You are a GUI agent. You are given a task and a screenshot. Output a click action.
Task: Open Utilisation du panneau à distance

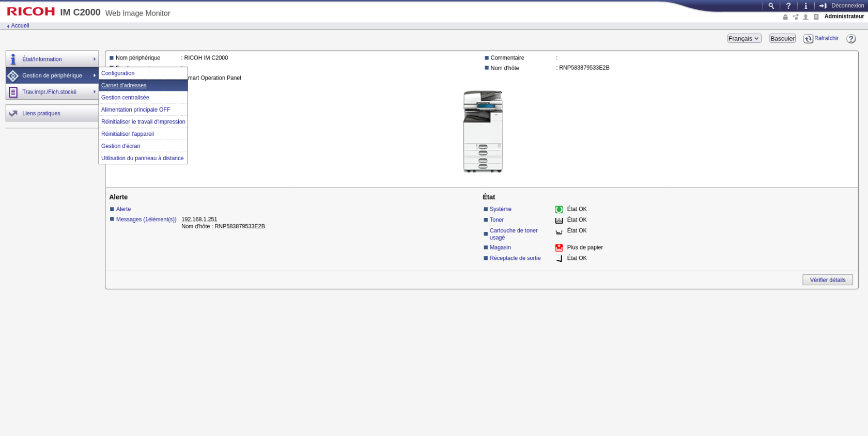(142, 159)
